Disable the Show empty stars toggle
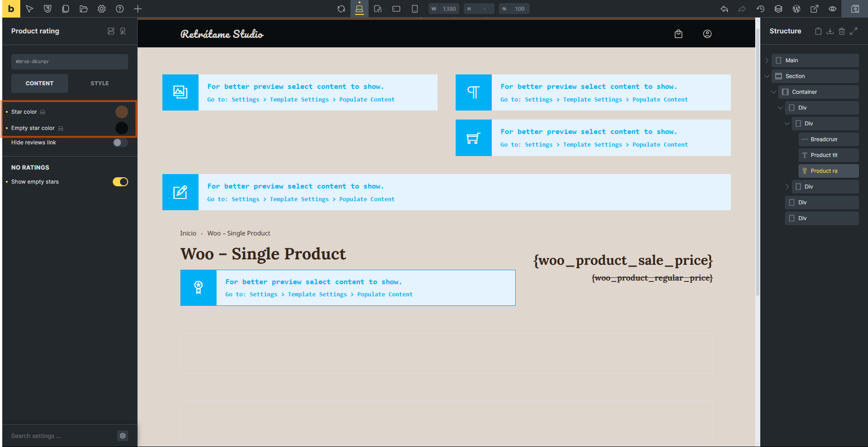This screenshot has height=447, width=868. tap(120, 181)
